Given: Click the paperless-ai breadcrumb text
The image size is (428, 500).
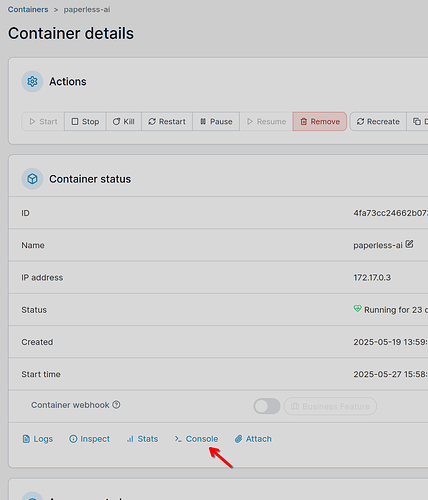Looking at the screenshot, I should pyautogui.click(x=87, y=9).
